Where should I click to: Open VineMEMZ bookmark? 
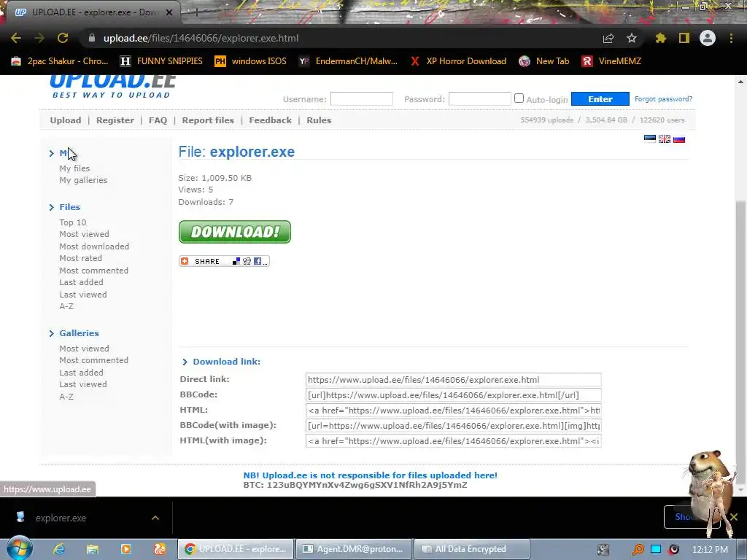[611, 61]
